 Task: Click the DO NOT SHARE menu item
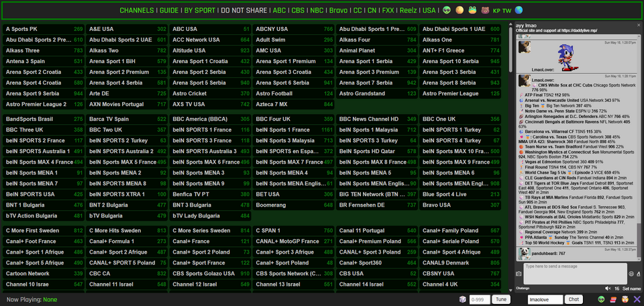tap(244, 10)
